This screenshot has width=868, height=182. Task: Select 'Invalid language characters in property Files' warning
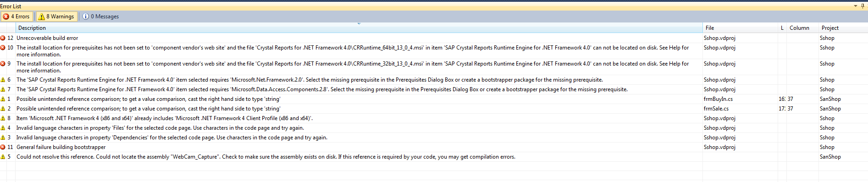[x=160, y=128]
